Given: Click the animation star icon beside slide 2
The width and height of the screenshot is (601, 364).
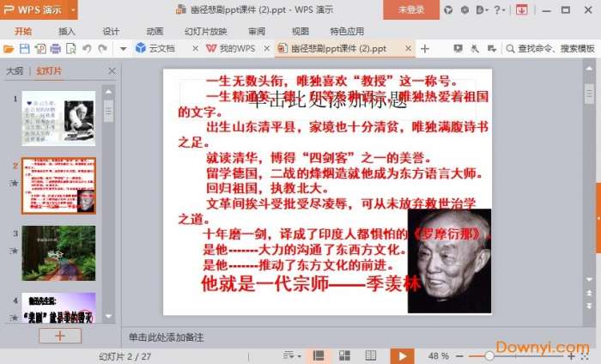Looking at the screenshot, I should [x=14, y=183].
